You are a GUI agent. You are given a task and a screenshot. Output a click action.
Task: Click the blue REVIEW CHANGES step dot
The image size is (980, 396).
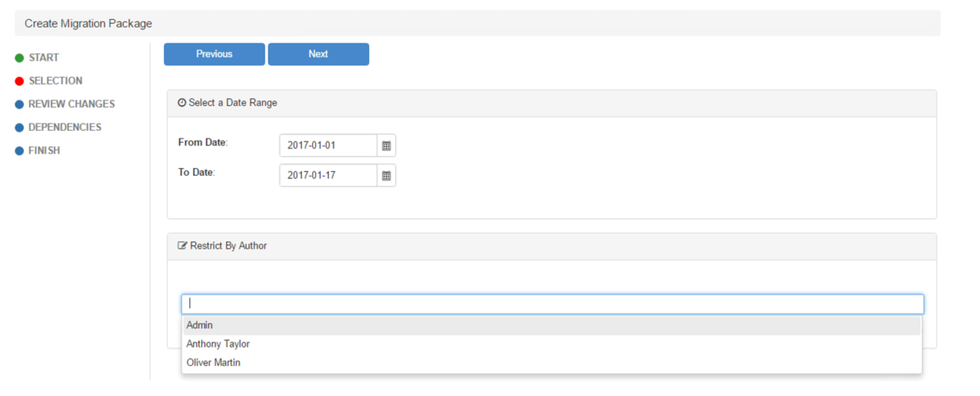[19, 104]
